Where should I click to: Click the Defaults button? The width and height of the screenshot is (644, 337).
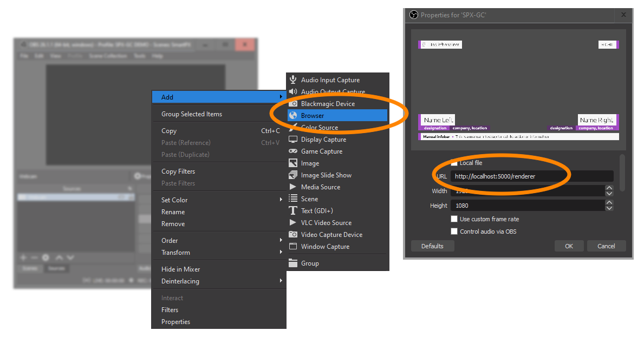pos(432,246)
